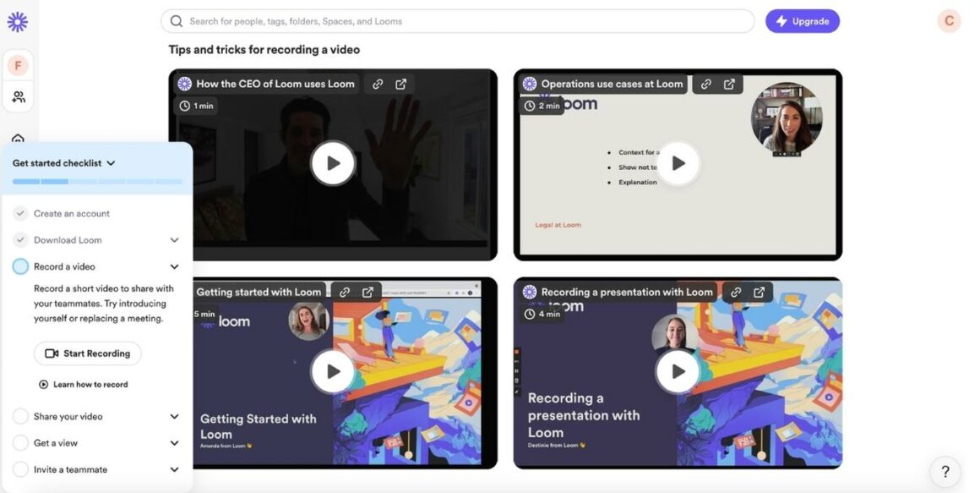Click 1 min duration on CEO video
This screenshot has height=493, width=980.
197,106
